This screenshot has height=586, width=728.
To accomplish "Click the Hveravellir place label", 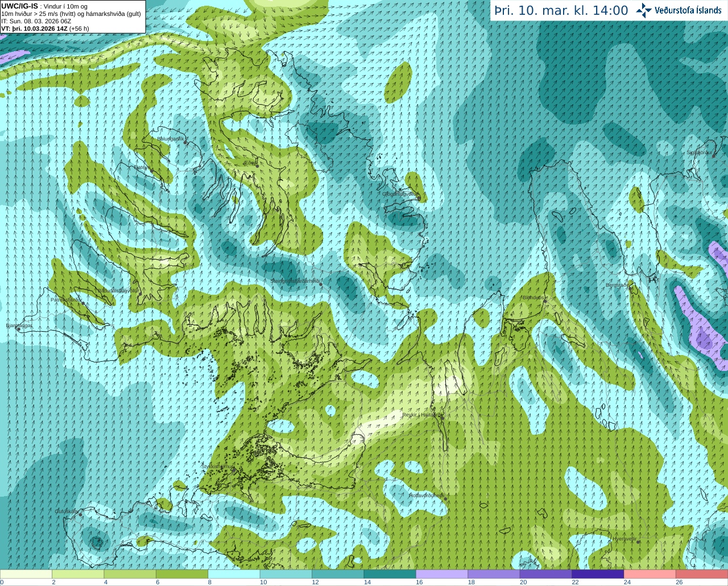I will [624, 539].
